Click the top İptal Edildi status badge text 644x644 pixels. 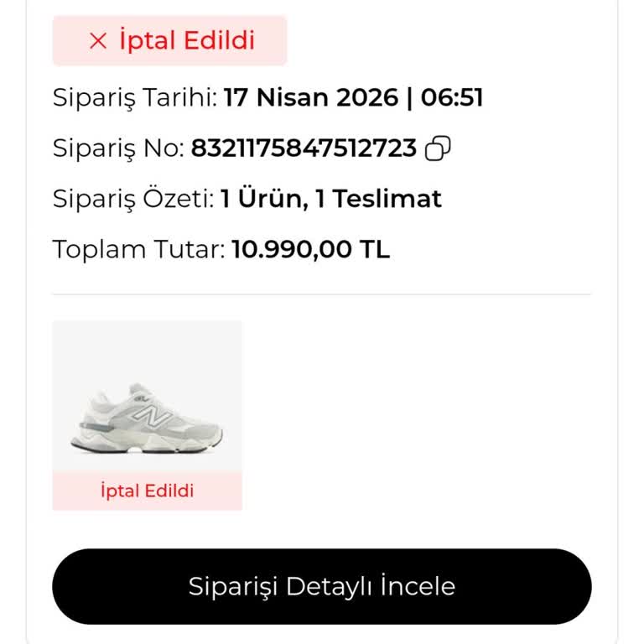(186, 40)
